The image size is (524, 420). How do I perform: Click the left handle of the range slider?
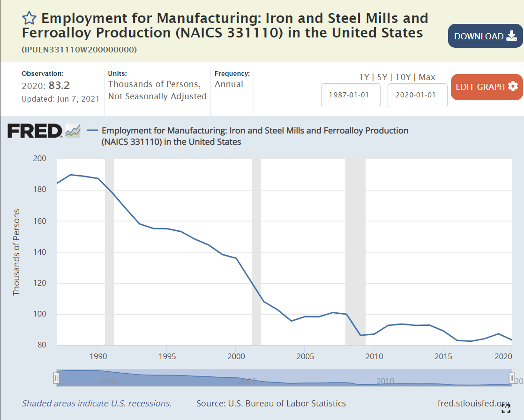click(56, 377)
